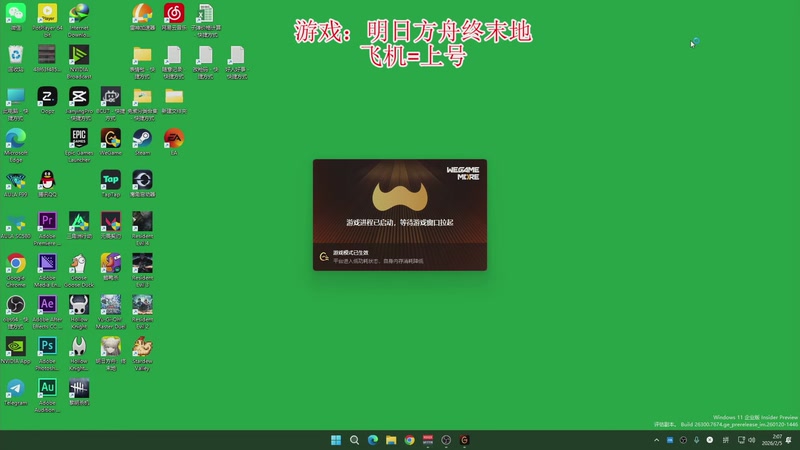Launch Stardew Valley

coord(142,354)
